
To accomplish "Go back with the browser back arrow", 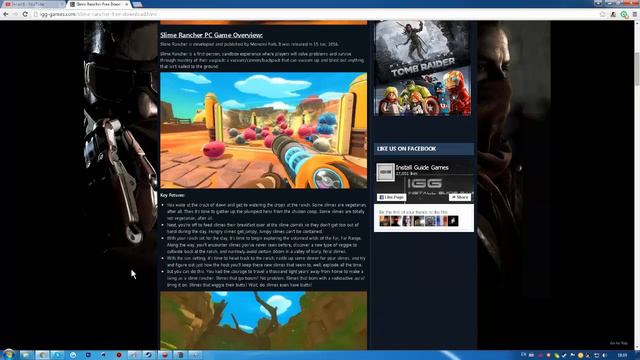I will 6,14.
